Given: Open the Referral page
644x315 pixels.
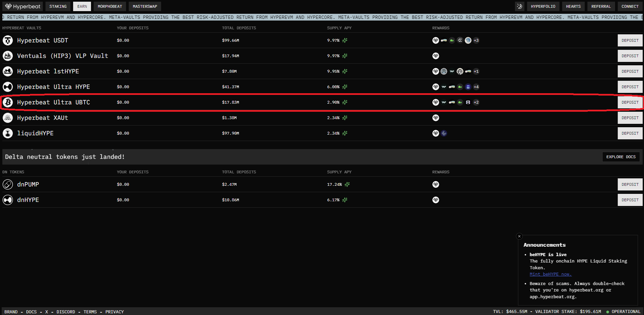Looking at the screenshot, I should tap(601, 6).
